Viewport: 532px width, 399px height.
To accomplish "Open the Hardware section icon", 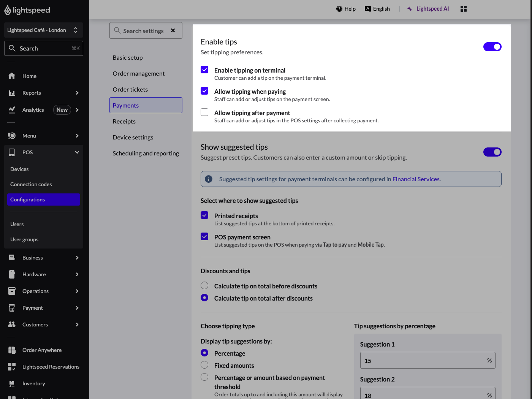I will (x=12, y=274).
